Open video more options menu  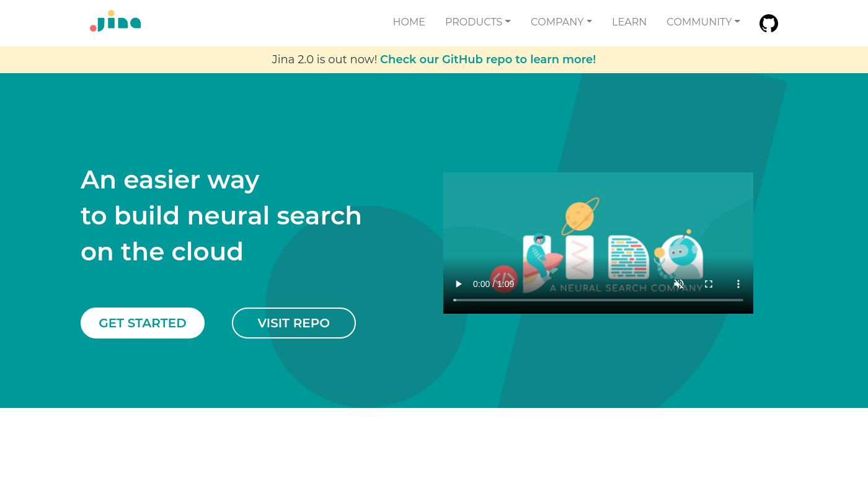[738, 284]
